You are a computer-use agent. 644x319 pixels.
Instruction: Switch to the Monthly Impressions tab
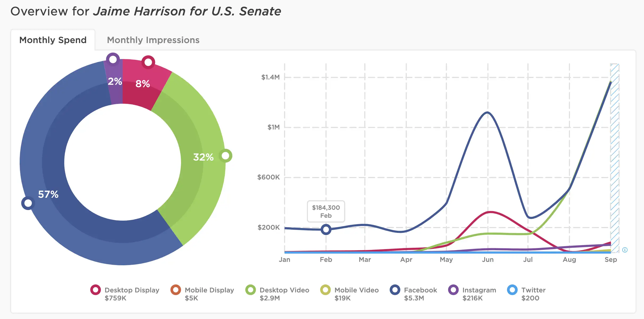pyautogui.click(x=153, y=40)
